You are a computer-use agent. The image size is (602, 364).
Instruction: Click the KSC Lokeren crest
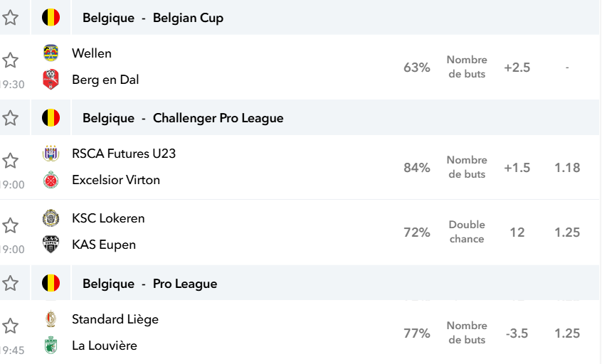point(51,218)
